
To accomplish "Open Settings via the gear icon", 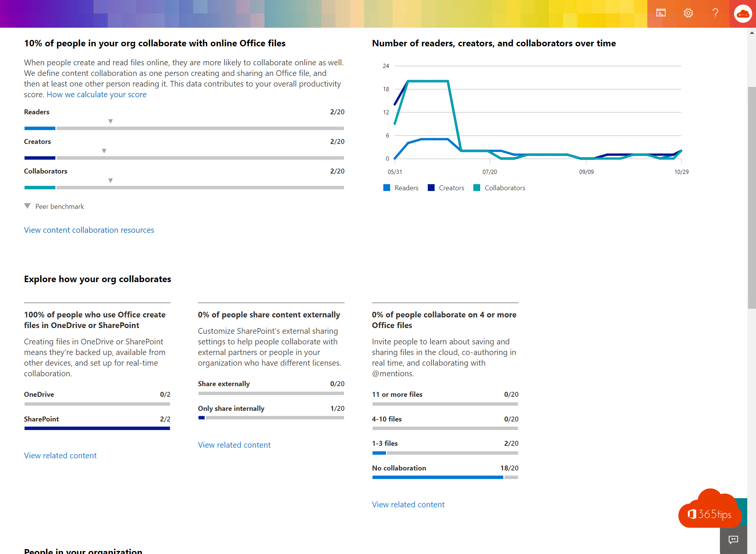I will tap(688, 13).
